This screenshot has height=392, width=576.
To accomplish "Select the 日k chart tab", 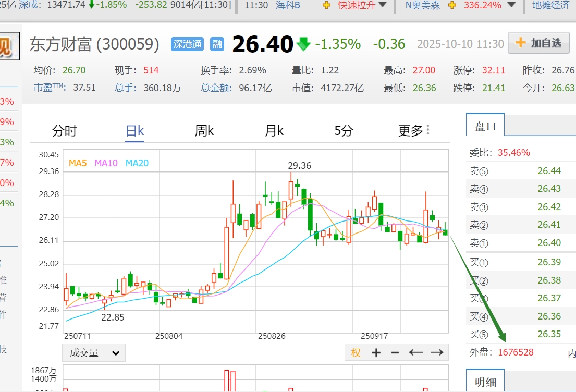I will pyautogui.click(x=135, y=131).
